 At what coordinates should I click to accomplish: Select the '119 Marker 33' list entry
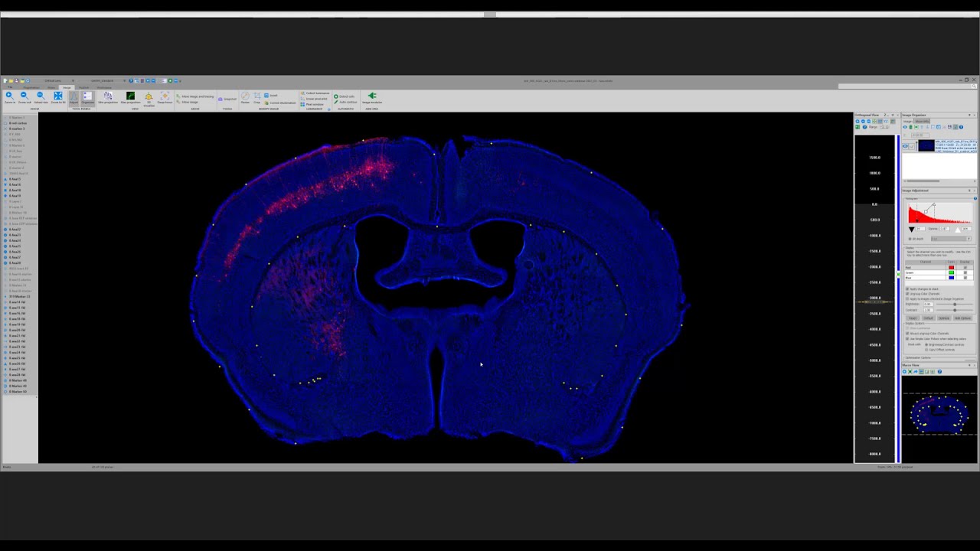click(19, 297)
